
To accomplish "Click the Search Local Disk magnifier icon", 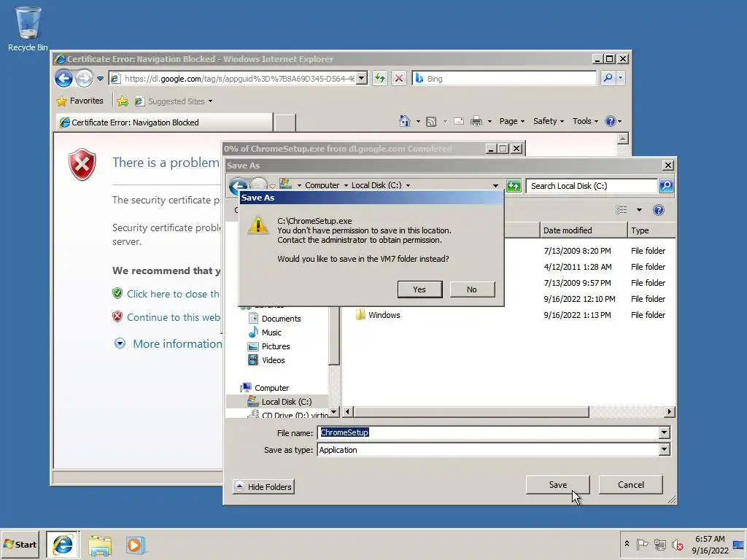I will [666, 186].
